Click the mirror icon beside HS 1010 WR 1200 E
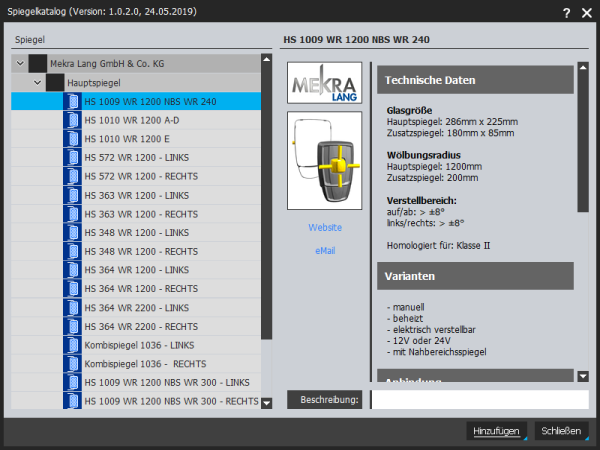This screenshot has height=450, width=600. [x=72, y=139]
